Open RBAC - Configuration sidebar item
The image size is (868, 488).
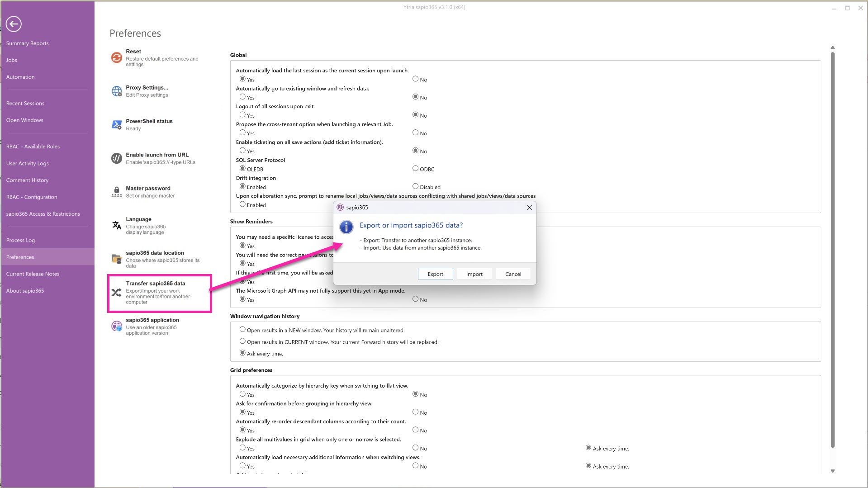pyautogui.click(x=32, y=197)
